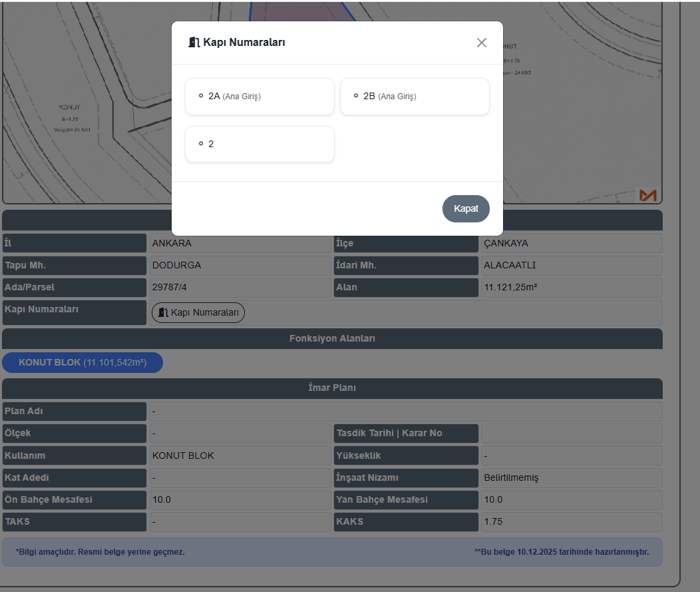Click the door icon in dialog title

pyautogui.click(x=194, y=43)
